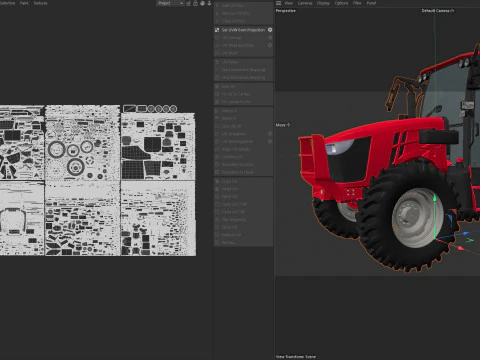Viewport: 480px width, 360px height.
Task: Click the globe icon beside Project dropdown
Action: pyautogui.click(x=202, y=3)
